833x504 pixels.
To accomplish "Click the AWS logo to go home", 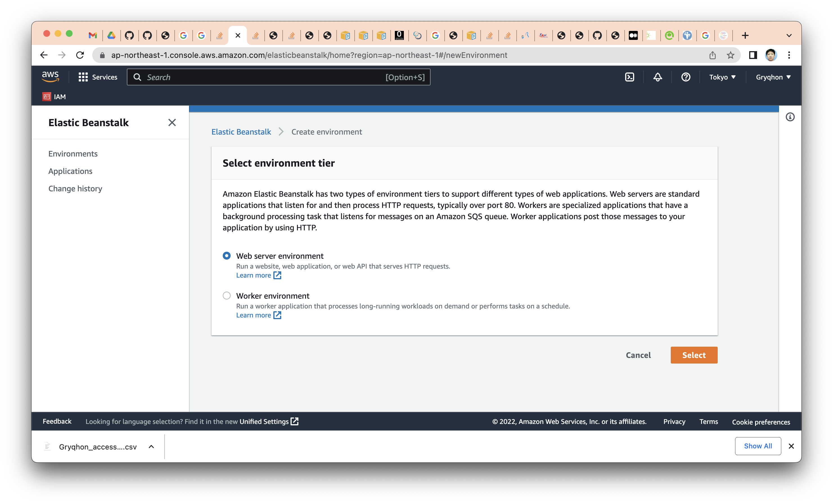I will 50,76.
